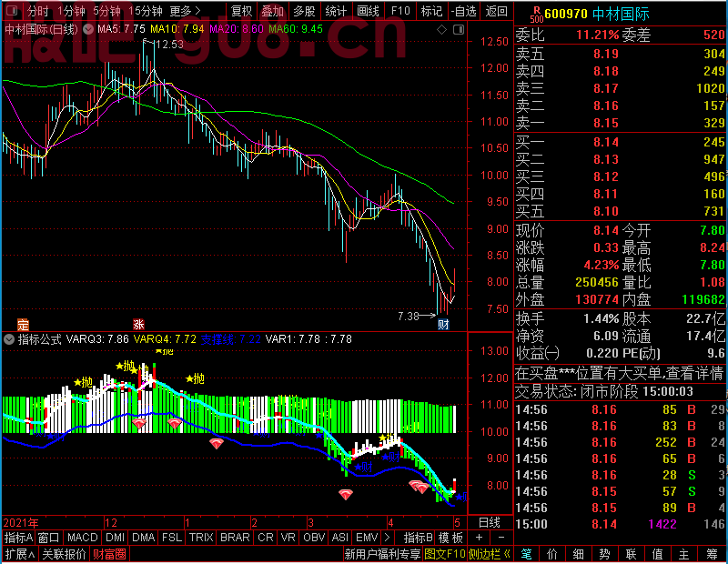Switch indicator to DMI
The width and height of the screenshot is (728, 564).
click(115, 538)
